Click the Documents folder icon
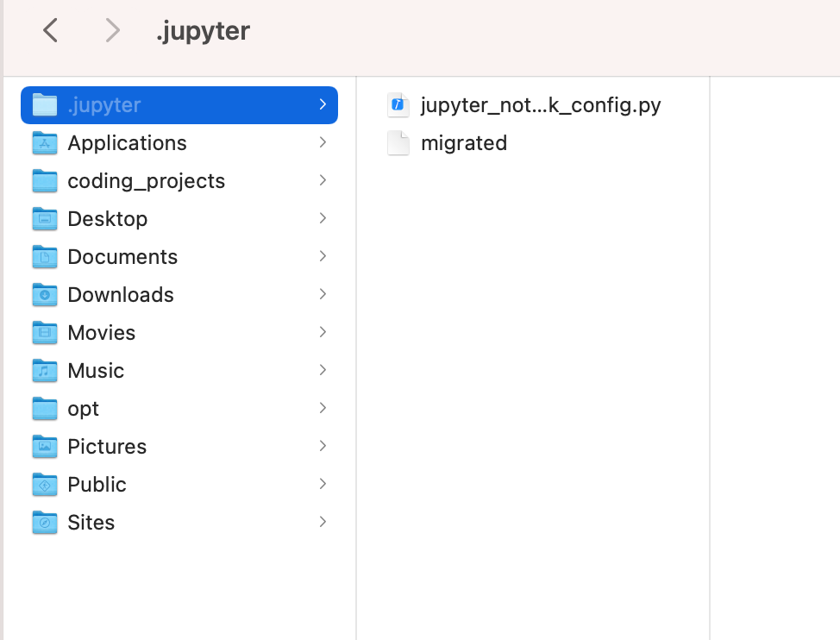 coord(45,257)
